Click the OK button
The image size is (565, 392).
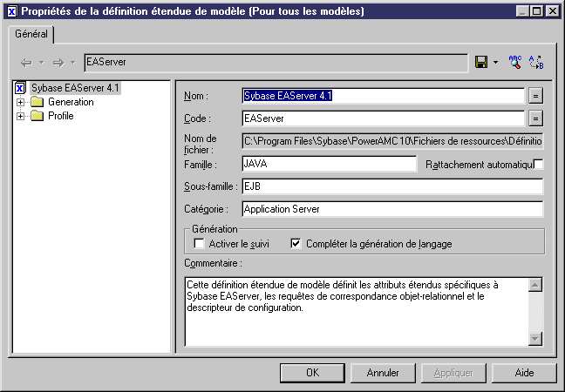click(312, 373)
